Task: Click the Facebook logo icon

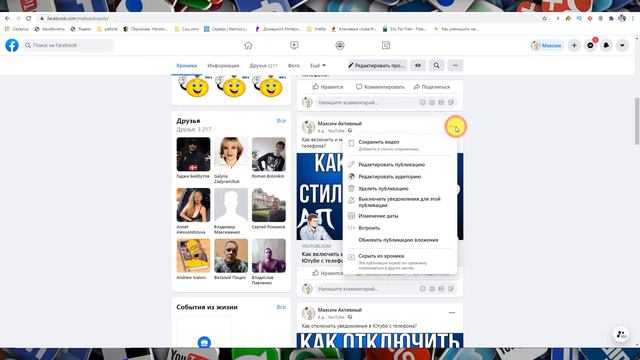Action: [x=12, y=45]
